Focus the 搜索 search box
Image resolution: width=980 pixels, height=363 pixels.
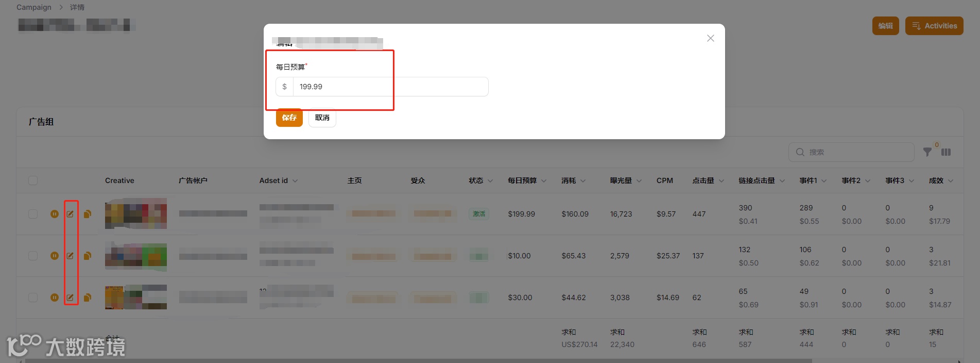(x=851, y=152)
